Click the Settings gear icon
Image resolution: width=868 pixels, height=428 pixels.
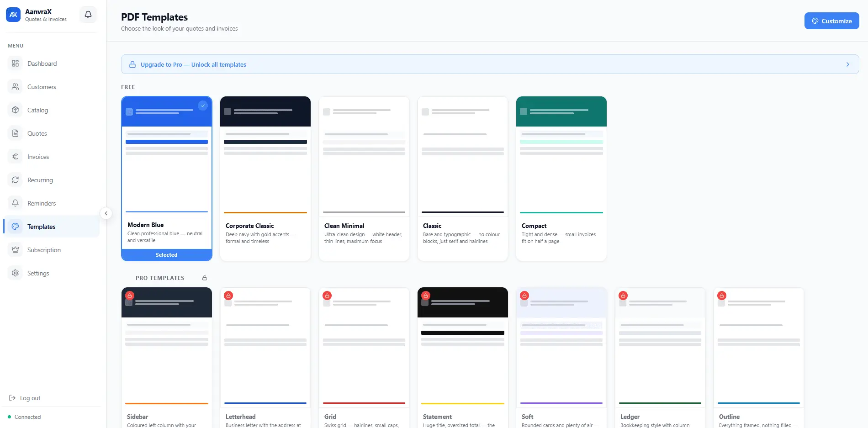[15, 273]
